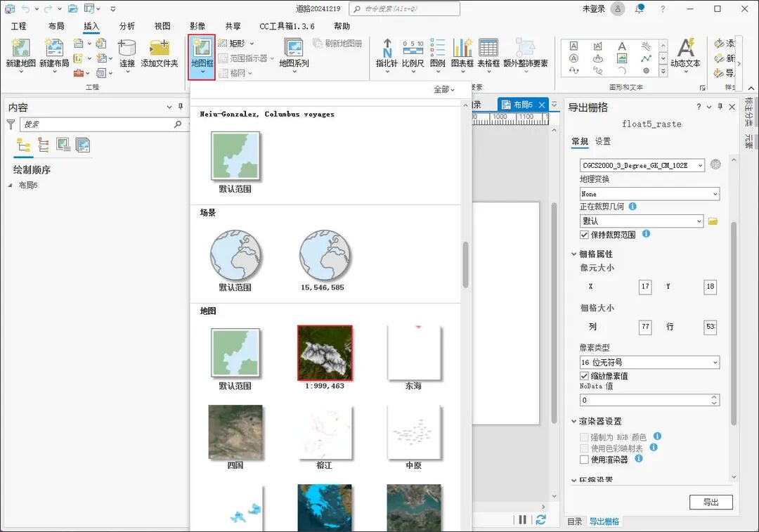Click the 新建地图 (New Map) icon

point(20,48)
